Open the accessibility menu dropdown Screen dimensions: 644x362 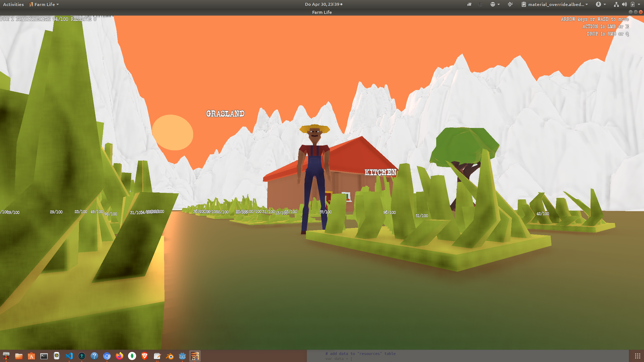tap(601, 4)
